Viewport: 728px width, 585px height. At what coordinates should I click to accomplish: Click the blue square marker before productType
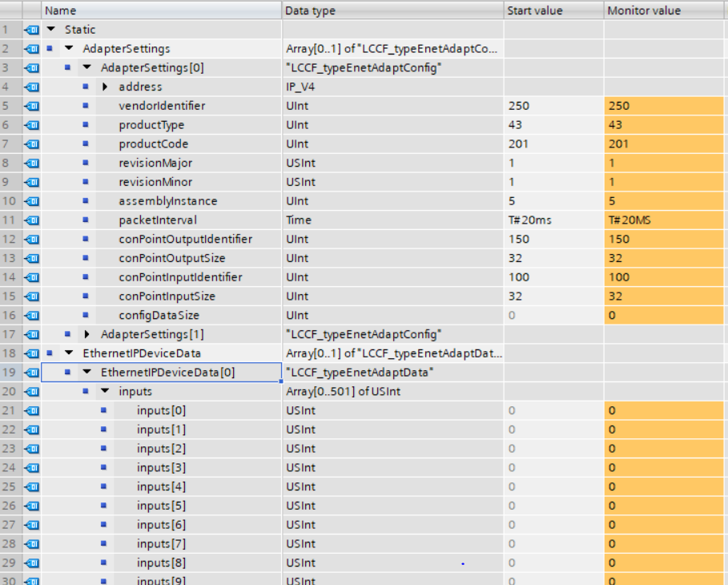(x=86, y=125)
